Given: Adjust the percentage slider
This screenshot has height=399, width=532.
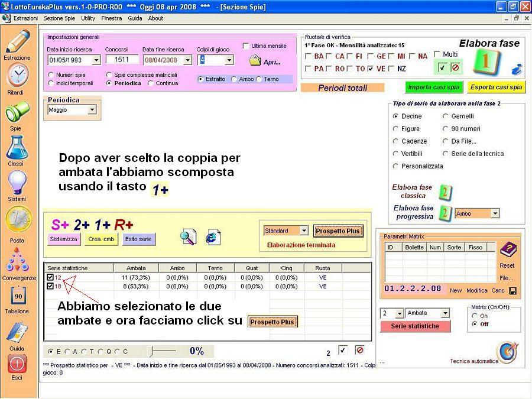Looking at the screenshot, I should click(x=152, y=351).
